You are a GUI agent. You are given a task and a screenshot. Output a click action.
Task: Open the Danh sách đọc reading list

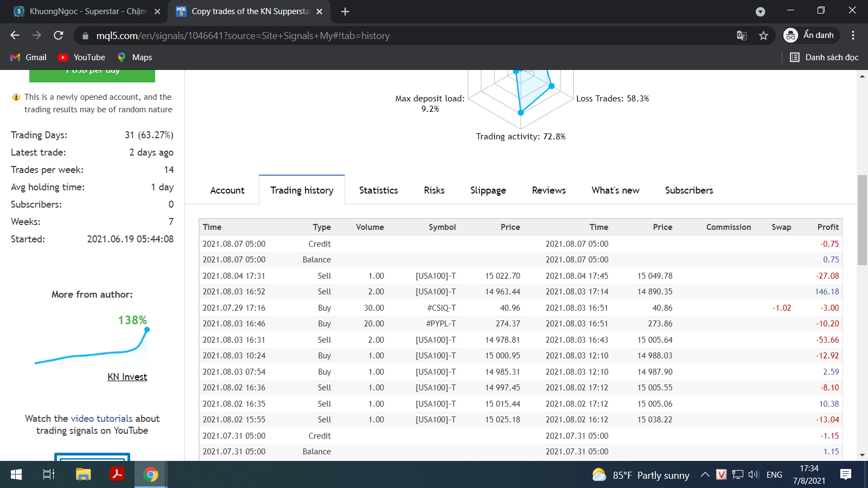pyautogui.click(x=824, y=57)
